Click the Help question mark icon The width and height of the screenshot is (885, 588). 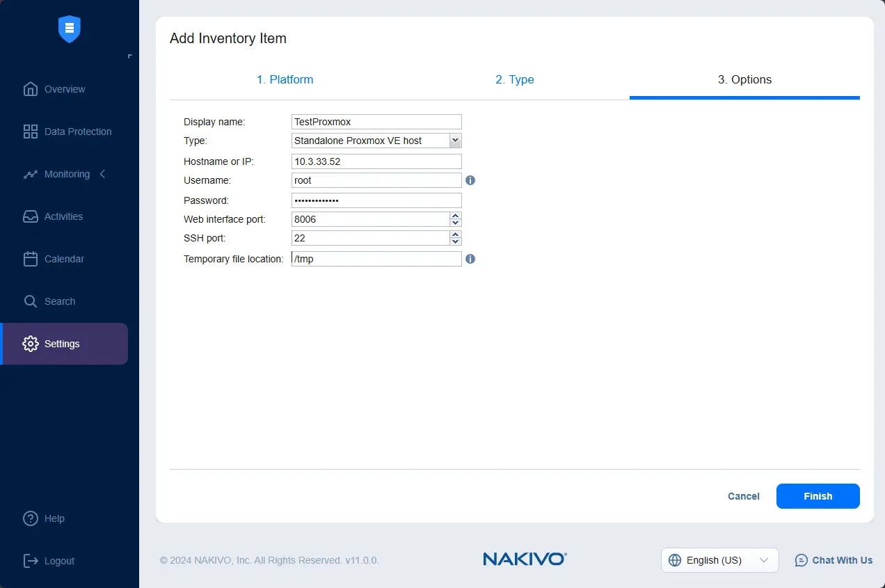pyautogui.click(x=31, y=518)
